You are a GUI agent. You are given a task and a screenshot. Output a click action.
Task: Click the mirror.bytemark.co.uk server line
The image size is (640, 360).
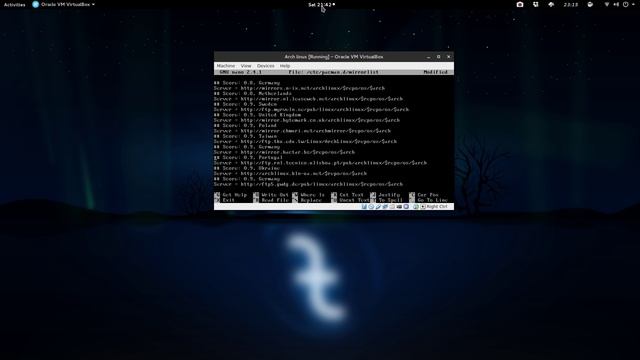click(307, 120)
